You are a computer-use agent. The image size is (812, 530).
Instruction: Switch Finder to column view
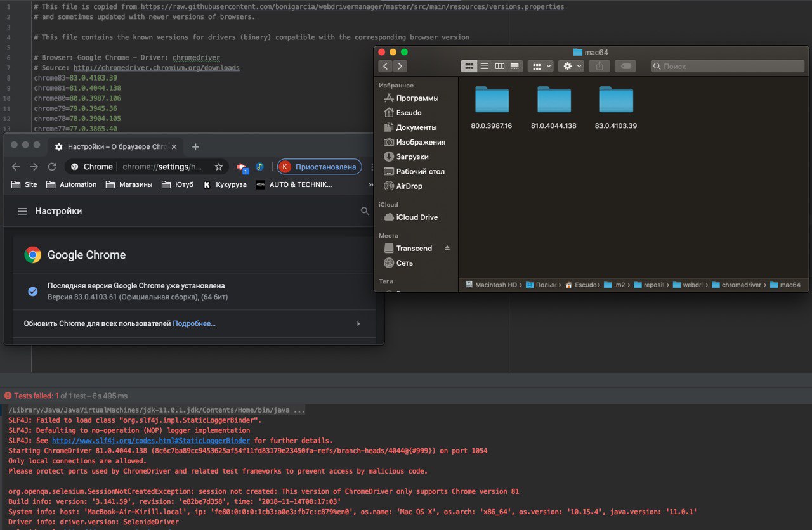point(499,66)
